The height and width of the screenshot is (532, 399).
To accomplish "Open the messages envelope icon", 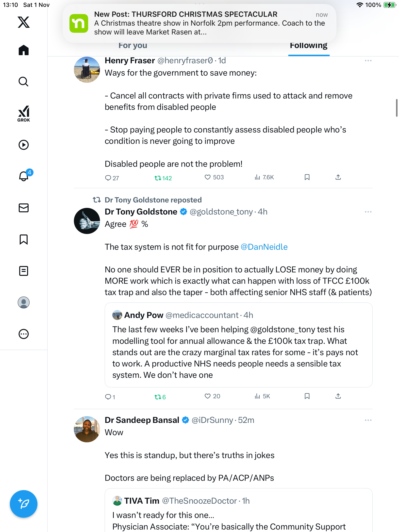I will (x=24, y=208).
